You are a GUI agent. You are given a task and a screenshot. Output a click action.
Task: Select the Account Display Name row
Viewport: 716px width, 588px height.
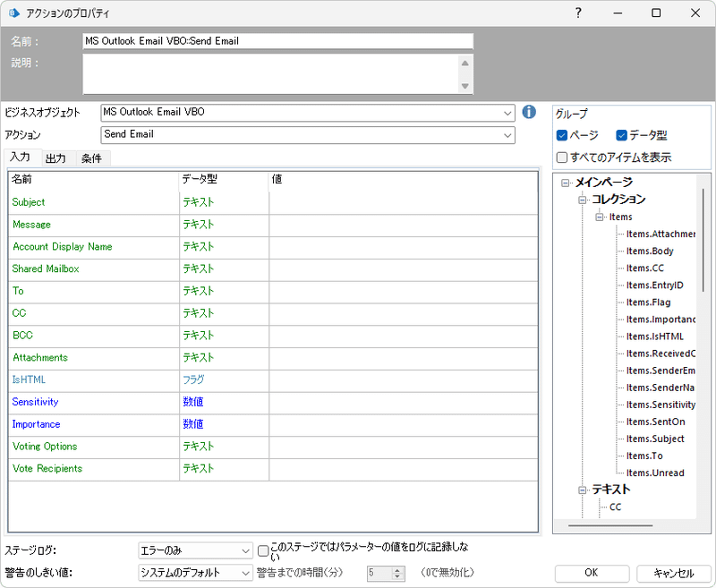(x=273, y=247)
